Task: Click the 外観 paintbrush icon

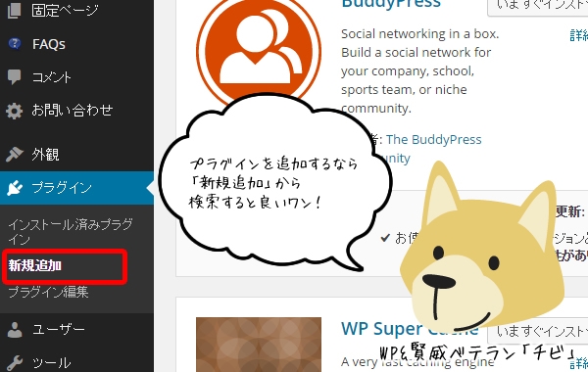Action: (x=15, y=154)
